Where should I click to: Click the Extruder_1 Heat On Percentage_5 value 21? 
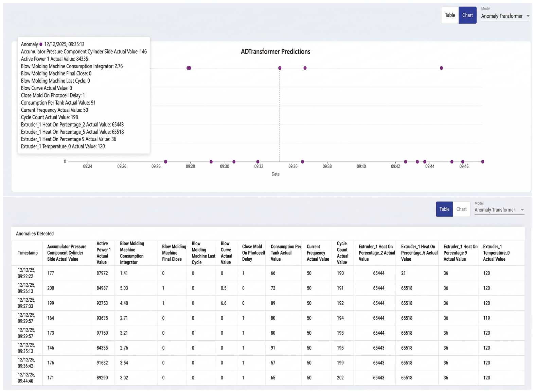pos(403,273)
